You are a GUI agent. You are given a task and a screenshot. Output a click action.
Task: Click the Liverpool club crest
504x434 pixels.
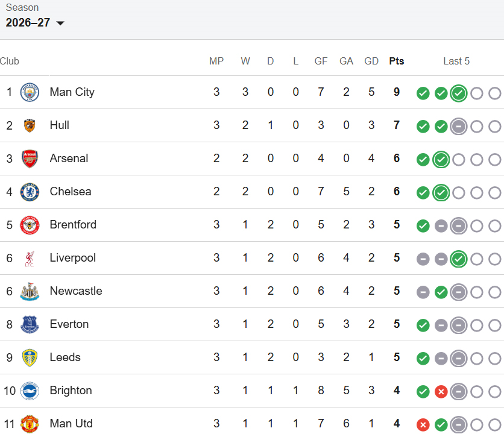[x=30, y=259]
